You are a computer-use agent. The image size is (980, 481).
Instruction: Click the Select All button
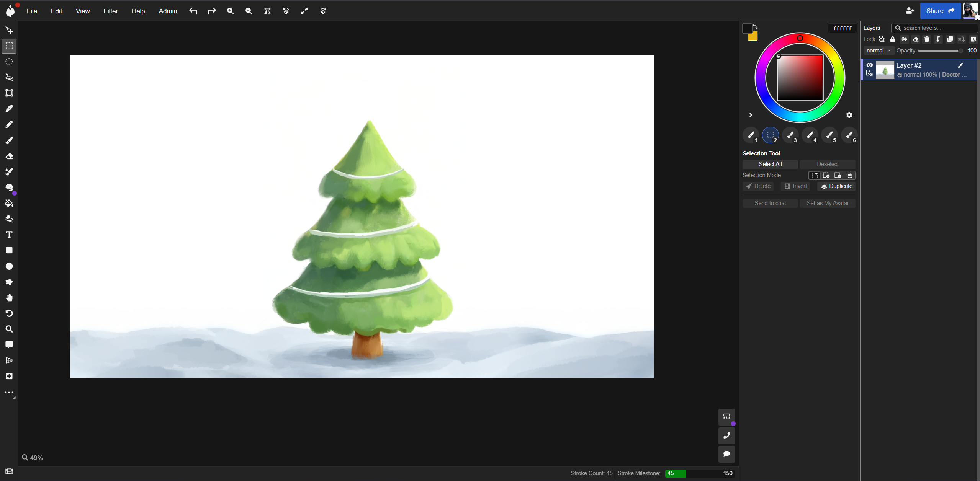coord(770,164)
